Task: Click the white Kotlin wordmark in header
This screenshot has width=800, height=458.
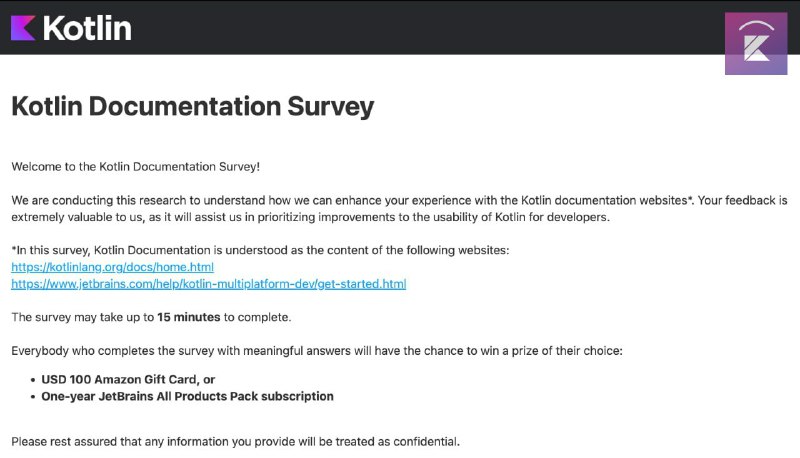Action: pos(87,28)
